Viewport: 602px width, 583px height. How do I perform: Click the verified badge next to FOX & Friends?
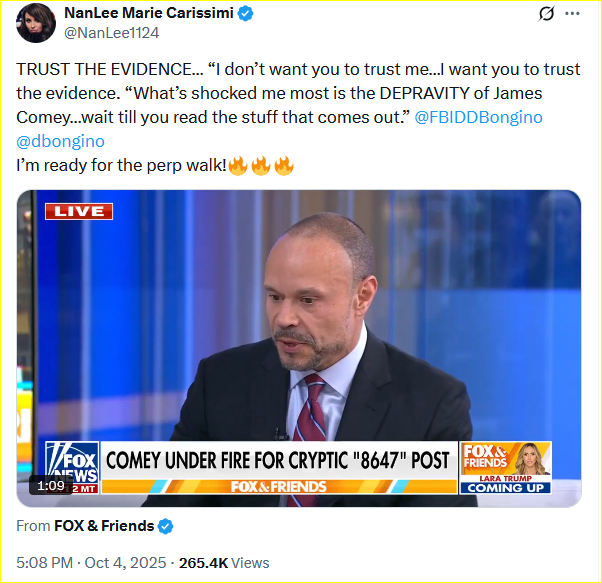(x=166, y=525)
